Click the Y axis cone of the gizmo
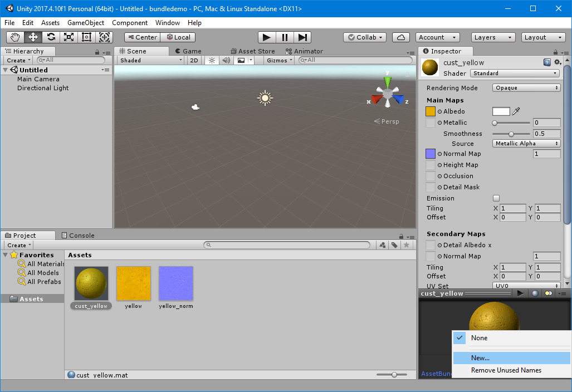This screenshot has height=392, width=572. [388, 81]
